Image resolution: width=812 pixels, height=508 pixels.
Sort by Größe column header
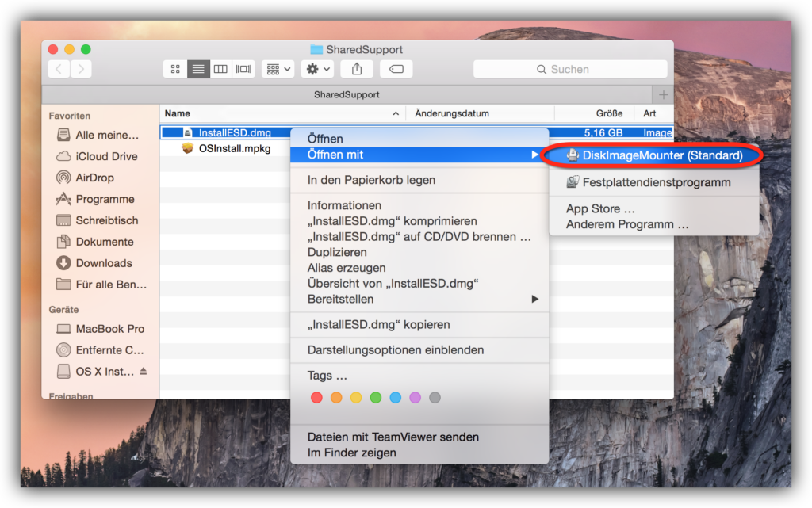point(594,113)
